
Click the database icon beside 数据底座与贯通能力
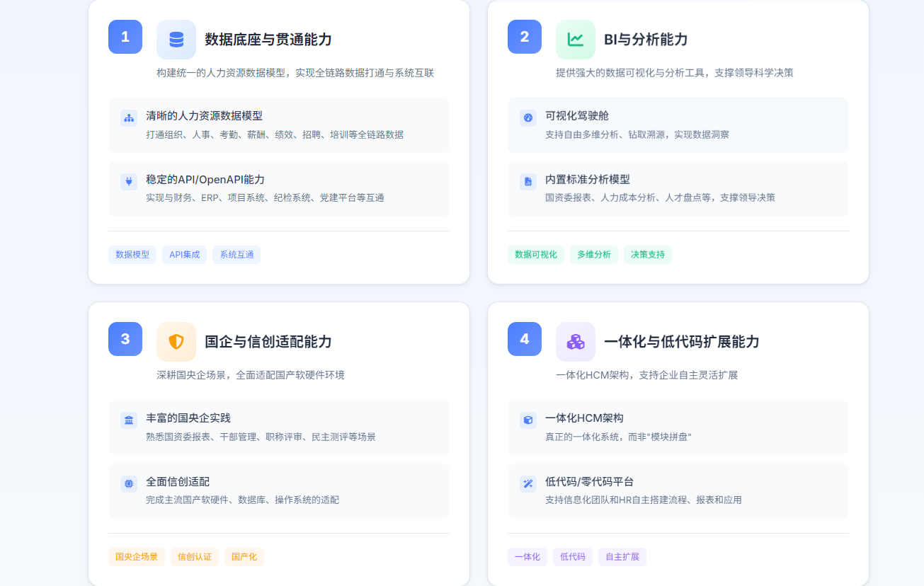(x=176, y=40)
